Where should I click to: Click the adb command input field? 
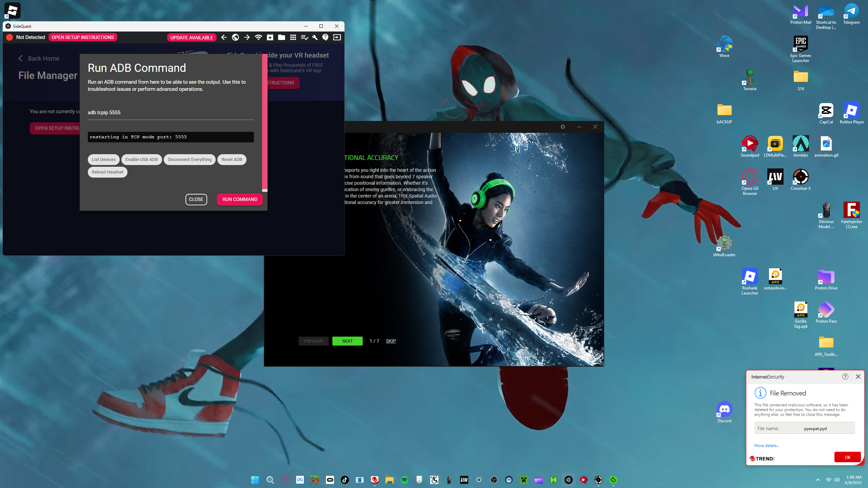coord(171,113)
